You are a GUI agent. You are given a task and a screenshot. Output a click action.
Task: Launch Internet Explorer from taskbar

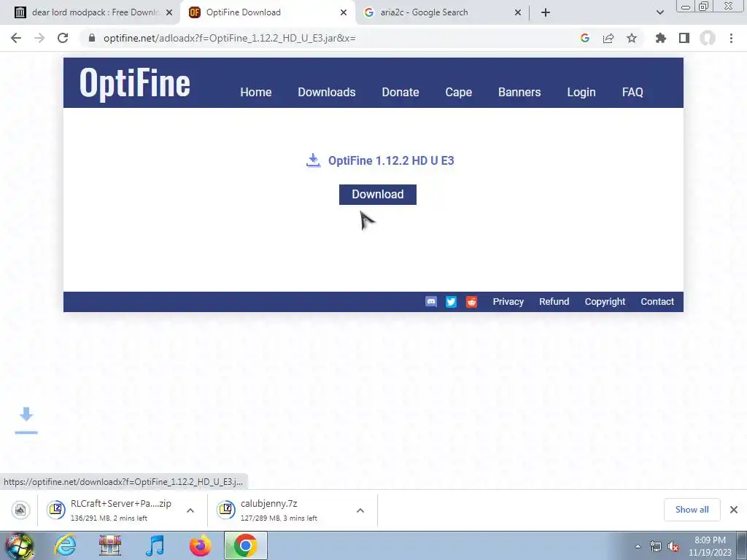coord(64,545)
